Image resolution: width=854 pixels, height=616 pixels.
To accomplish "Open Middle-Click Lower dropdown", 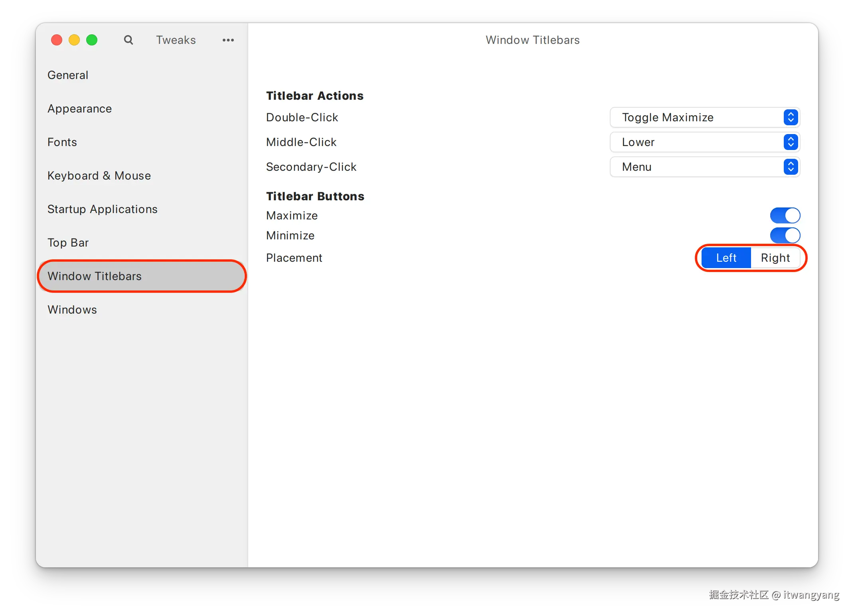I will (705, 142).
